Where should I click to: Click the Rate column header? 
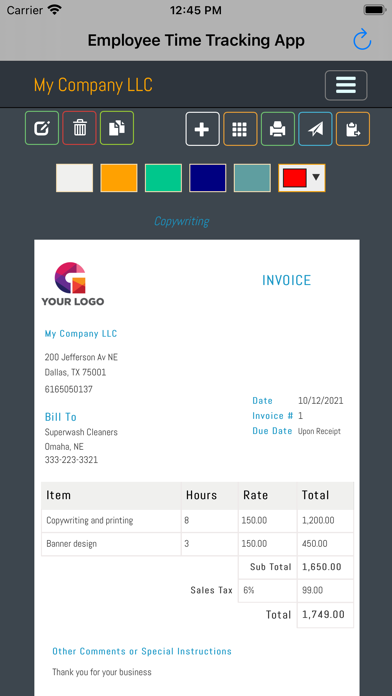click(x=268, y=495)
